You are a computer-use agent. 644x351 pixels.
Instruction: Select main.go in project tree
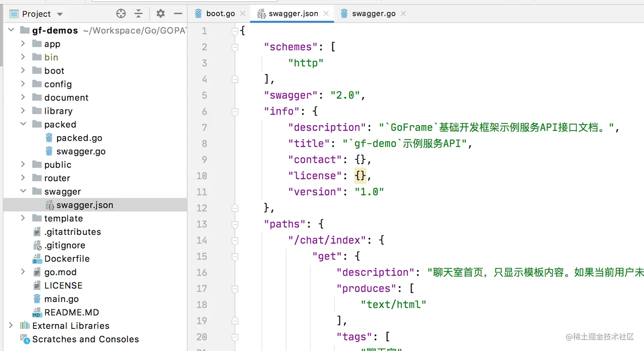click(x=61, y=299)
